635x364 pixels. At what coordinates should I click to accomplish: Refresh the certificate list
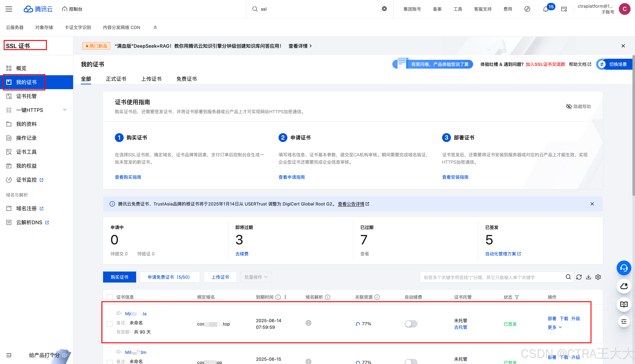pyautogui.click(x=579, y=277)
